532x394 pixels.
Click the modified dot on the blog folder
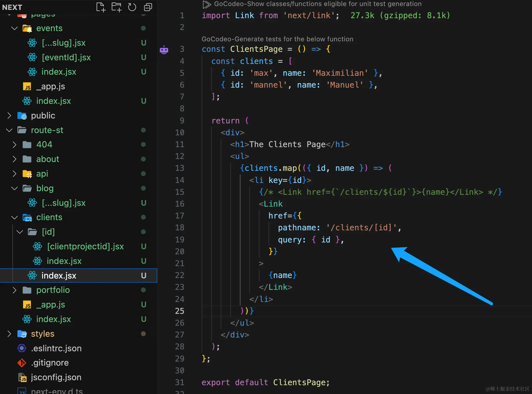143,188
